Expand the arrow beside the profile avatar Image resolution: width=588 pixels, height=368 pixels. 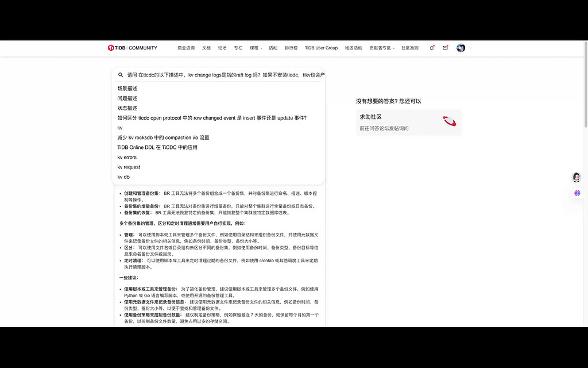point(470,48)
